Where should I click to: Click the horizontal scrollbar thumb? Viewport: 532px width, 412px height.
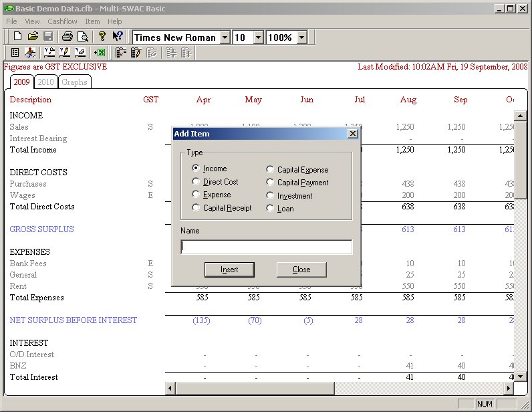pyautogui.click(x=255, y=388)
